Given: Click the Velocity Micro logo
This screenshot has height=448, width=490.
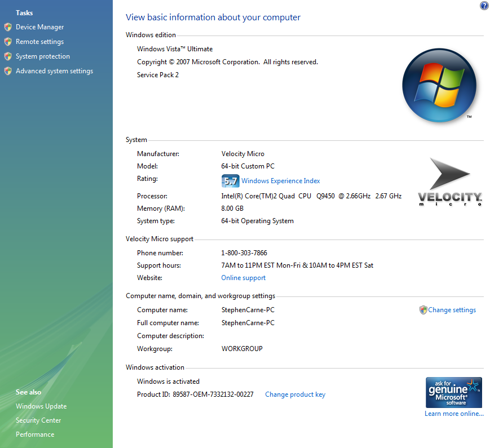Looking at the screenshot, I should 450,182.
